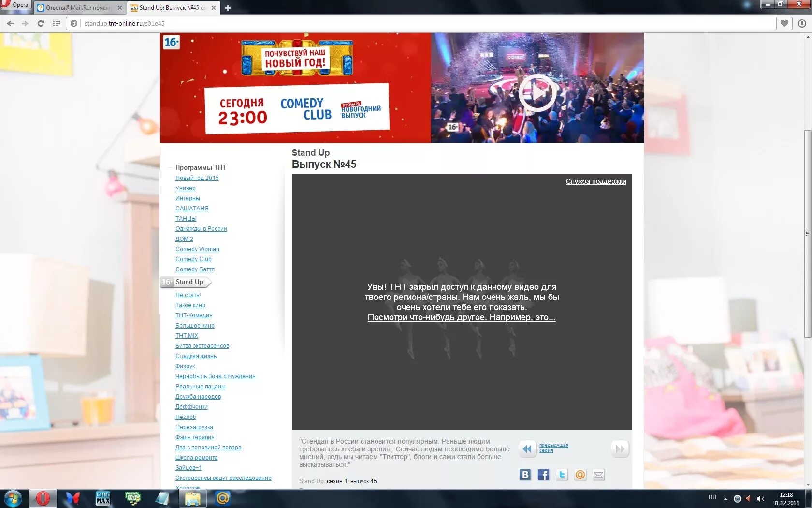Open Большое кино program link
This screenshot has height=508, width=812.
pos(195,326)
